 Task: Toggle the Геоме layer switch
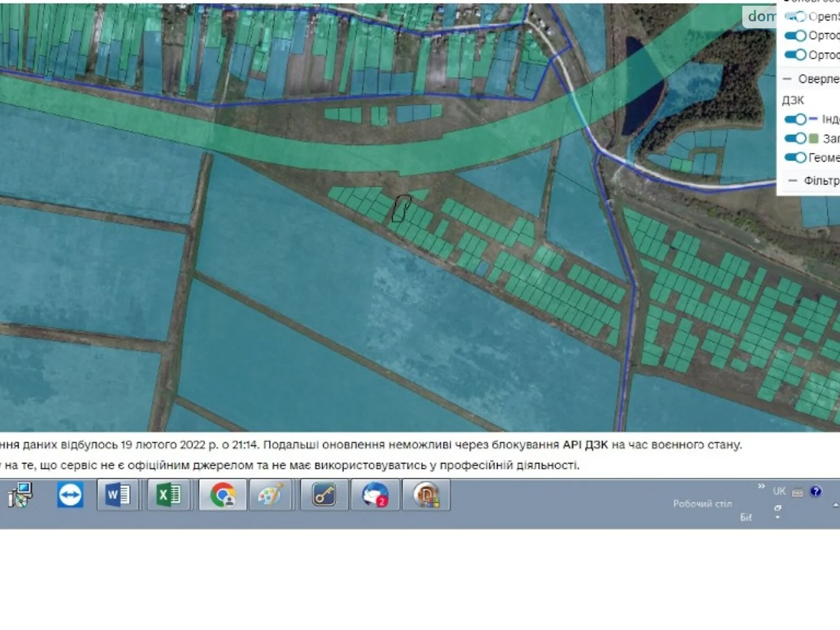coord(795,157)
